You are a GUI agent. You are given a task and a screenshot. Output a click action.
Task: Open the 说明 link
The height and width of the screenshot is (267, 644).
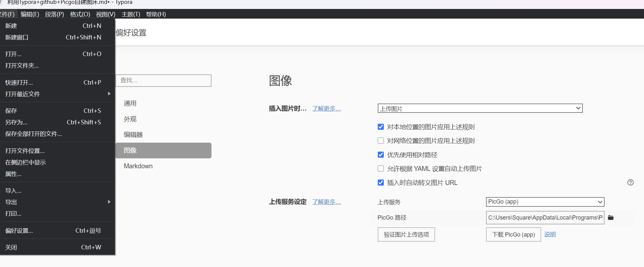[x=550, y=234]
